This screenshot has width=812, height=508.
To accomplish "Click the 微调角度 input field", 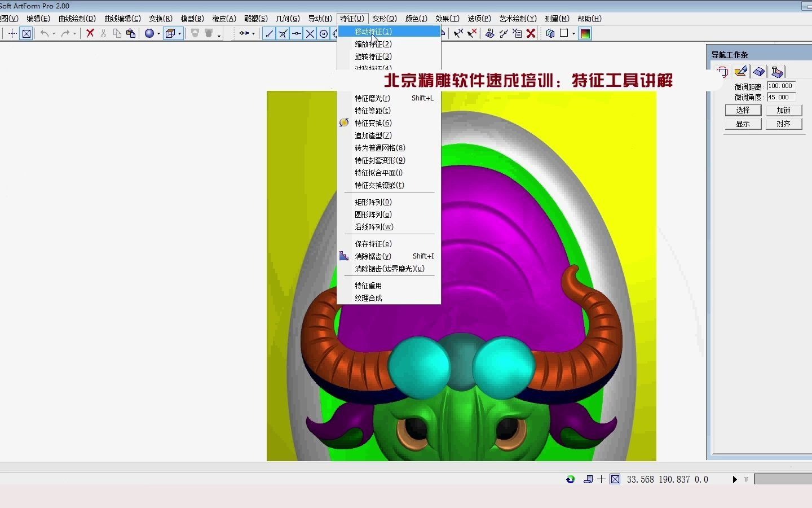I will click(x=782, y=97).
